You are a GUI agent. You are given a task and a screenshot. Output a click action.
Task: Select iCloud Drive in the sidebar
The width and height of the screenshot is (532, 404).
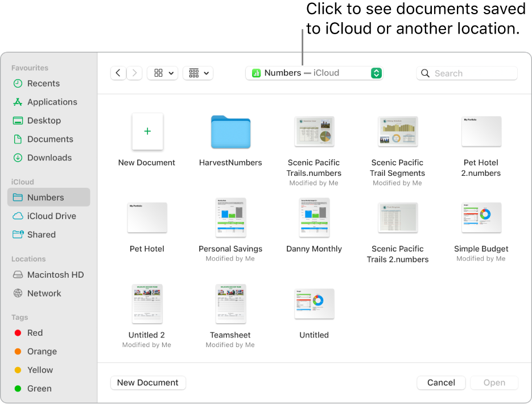52,216
